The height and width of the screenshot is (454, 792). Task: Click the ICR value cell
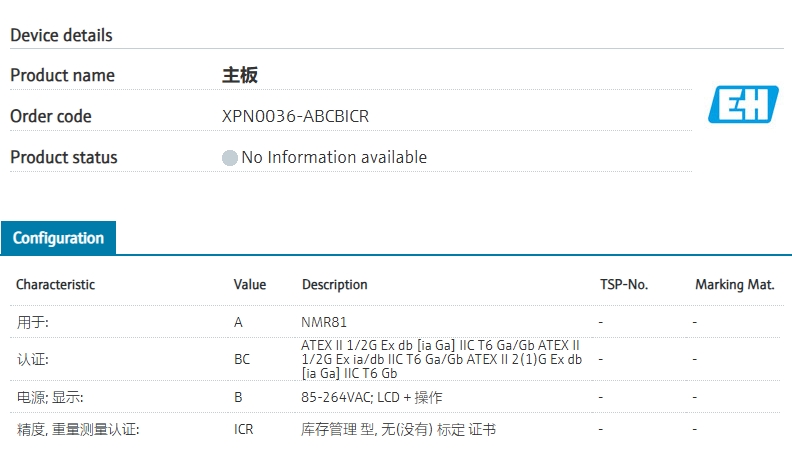[245, 430]
